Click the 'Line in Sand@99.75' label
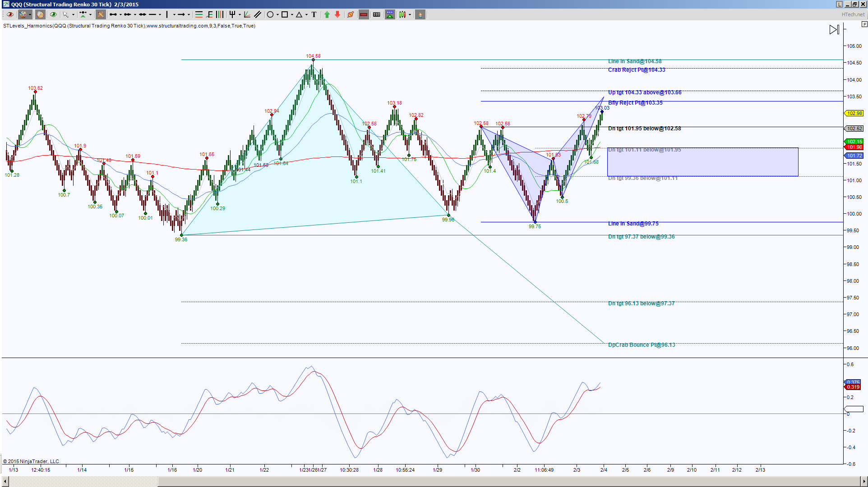Screen dimensions: 868x487 click(633, 224)
